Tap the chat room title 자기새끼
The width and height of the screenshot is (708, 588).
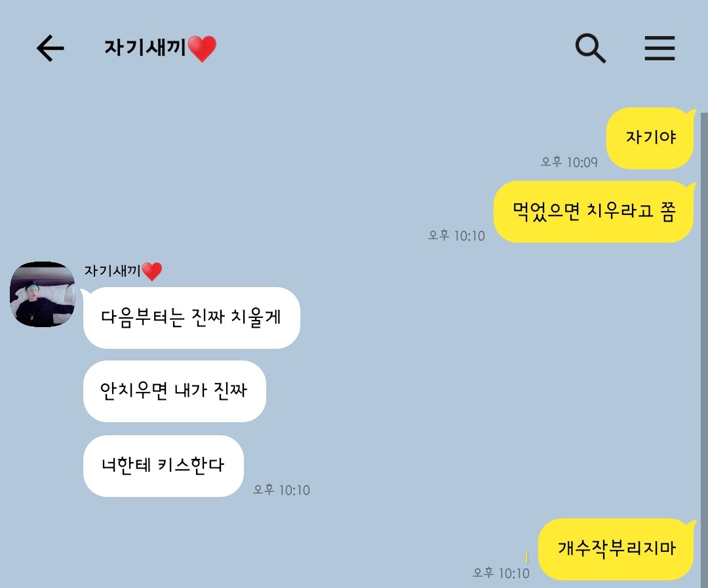[145, 47]
